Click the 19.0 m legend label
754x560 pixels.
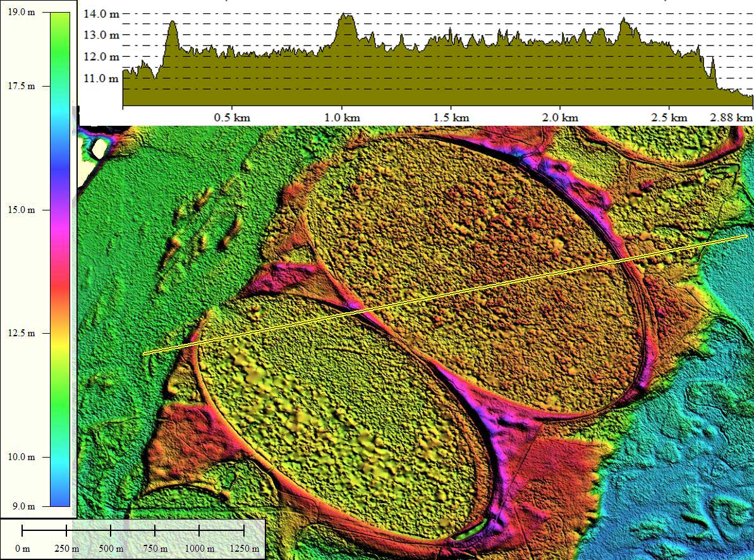21,13
